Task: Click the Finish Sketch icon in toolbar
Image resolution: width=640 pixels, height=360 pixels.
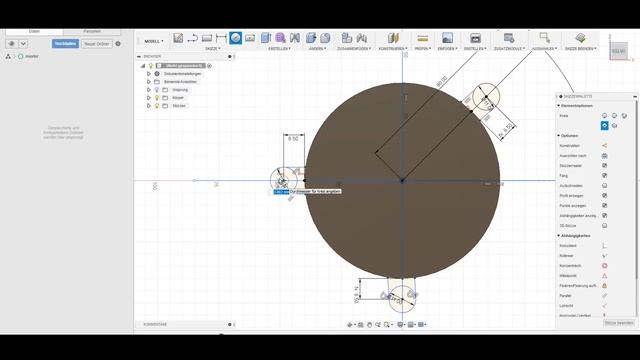Action: 580,38
